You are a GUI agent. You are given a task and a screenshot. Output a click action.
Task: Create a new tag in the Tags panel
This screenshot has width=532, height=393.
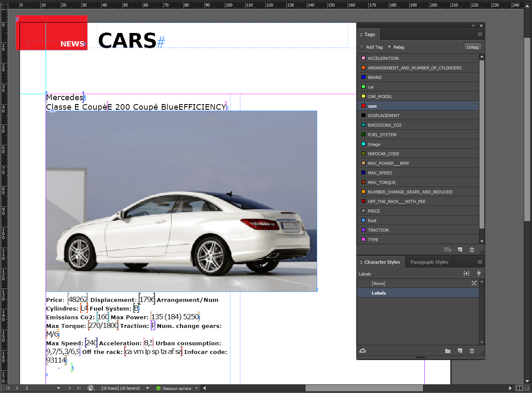460,249
